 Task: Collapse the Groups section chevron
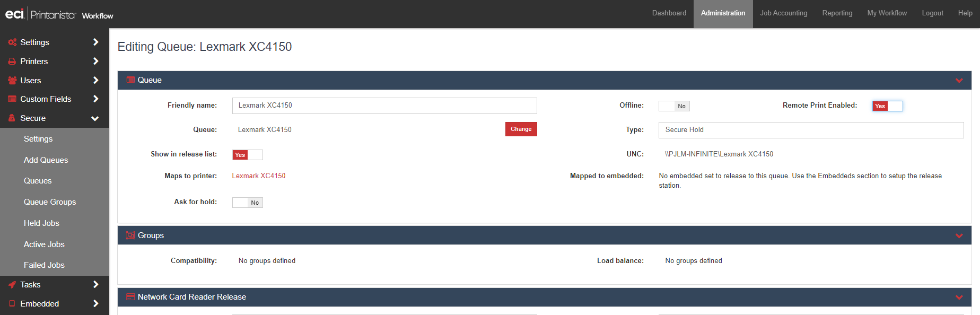pos(959,236)
